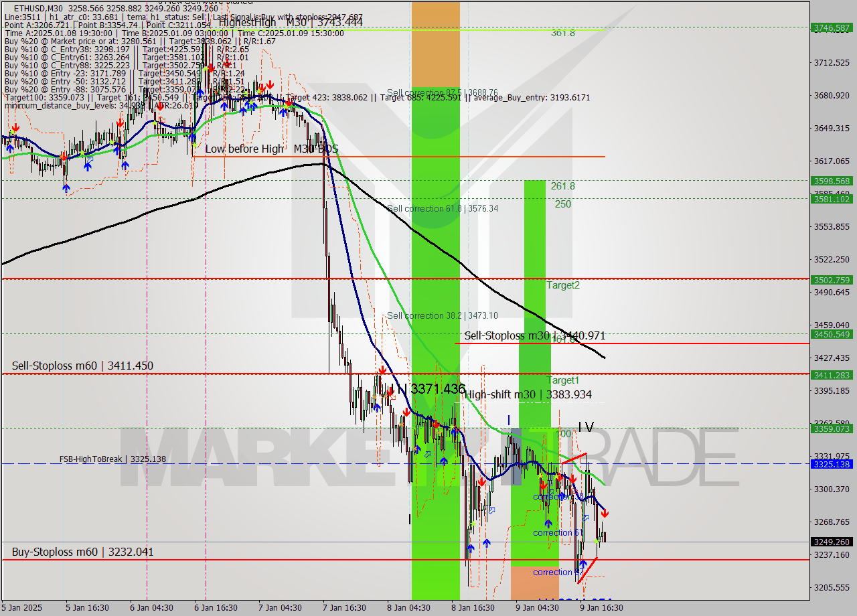Image resolution: width=857 pixels, height=616 pixels.
Task: Select the 250 Fibonacci level label
Action: pos(563,204)
